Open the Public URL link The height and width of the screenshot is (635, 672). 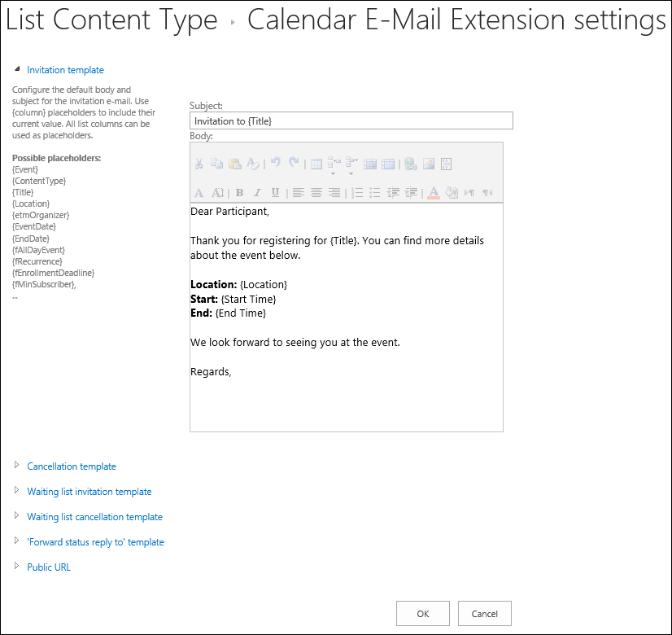[x=49, y=567]
